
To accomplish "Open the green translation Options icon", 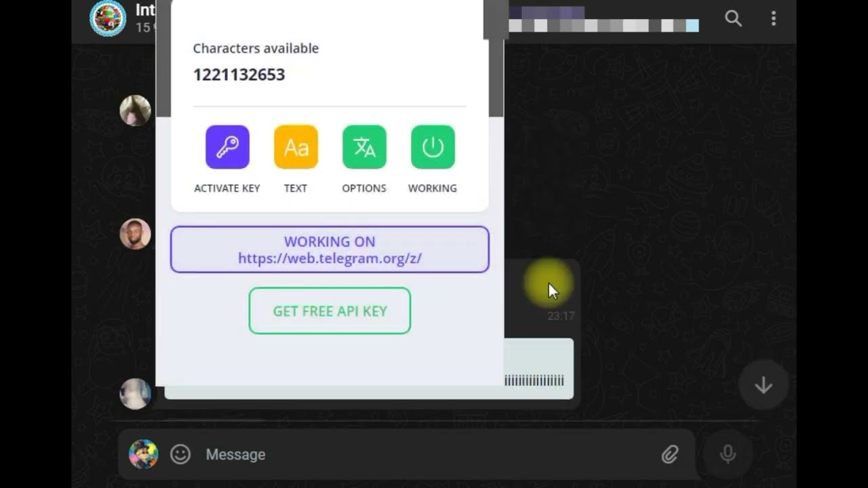I will [364, 147].
